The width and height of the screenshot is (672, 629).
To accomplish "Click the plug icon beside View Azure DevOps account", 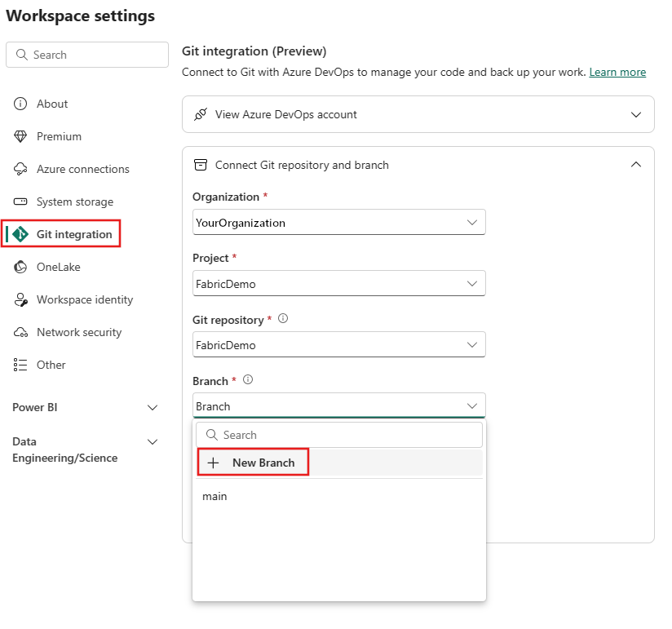I will point(201,114).
